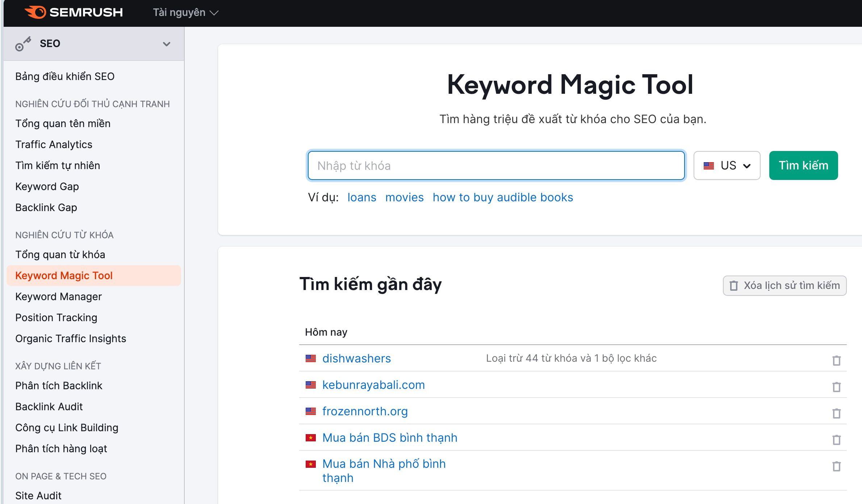Click the dishwashers filter note text
The image size is (862, 504).
pyautogui.click(x=571, y=358)
